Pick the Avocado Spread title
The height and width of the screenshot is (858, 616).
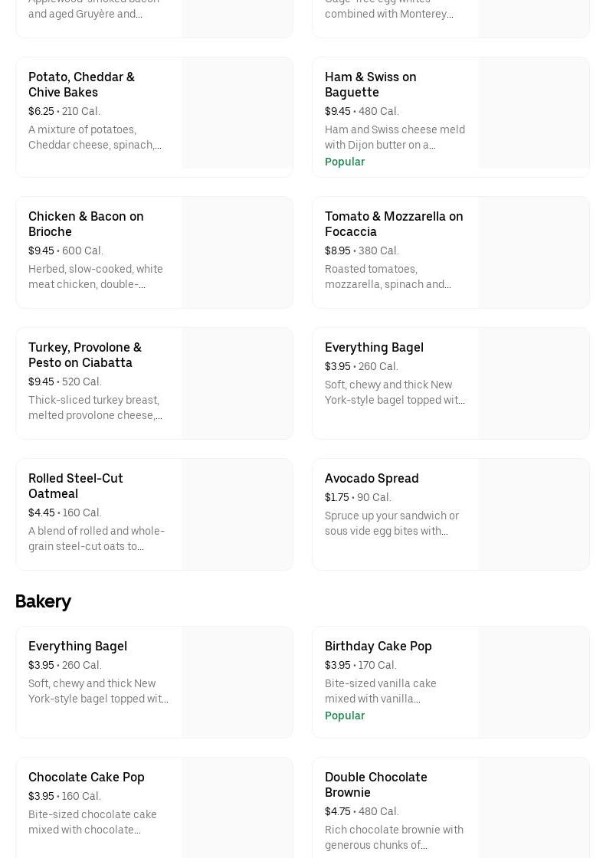tap(372, 478)
